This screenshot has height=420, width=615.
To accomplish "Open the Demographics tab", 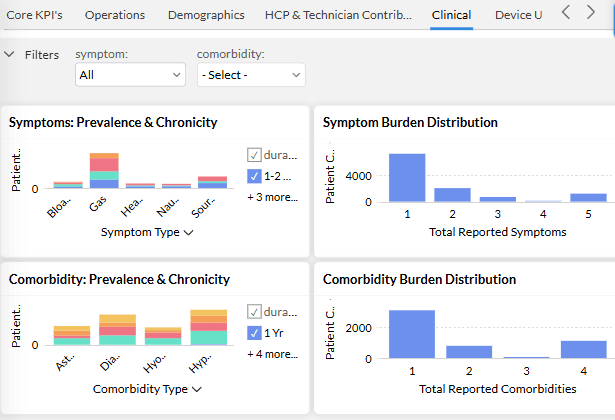I will [x=206, y=15].
